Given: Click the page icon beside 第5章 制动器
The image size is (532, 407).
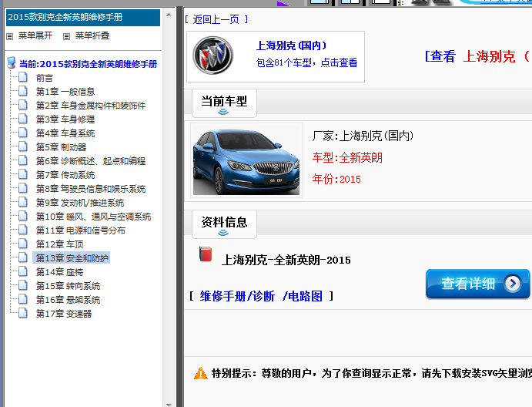Looking at the screenshot, I should click(23, 146).
